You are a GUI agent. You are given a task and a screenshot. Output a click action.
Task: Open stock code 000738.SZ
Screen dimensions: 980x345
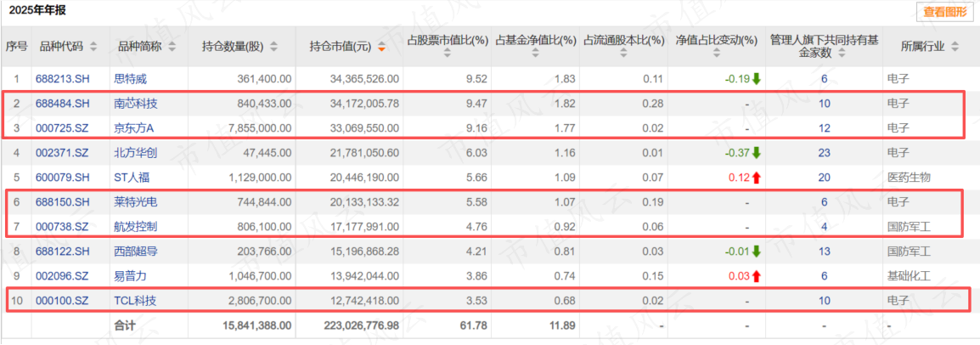pos(63,226)
